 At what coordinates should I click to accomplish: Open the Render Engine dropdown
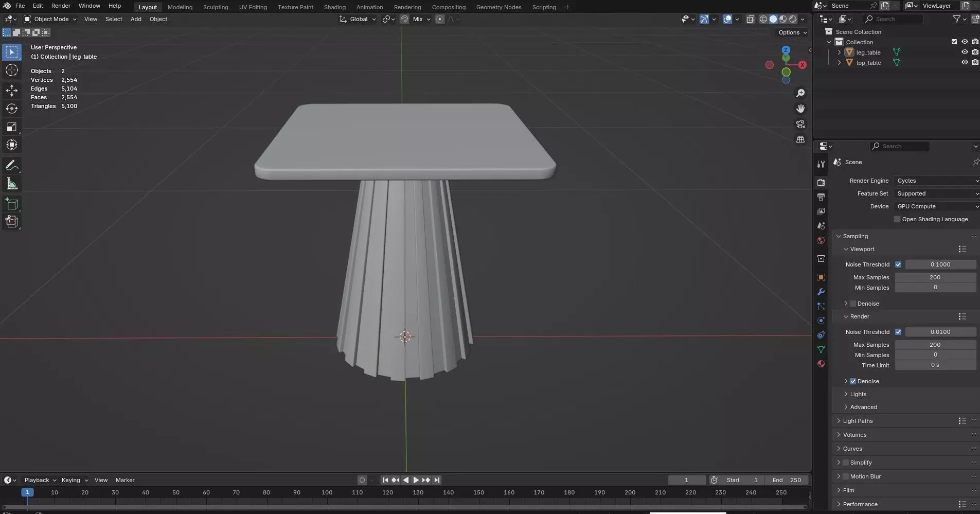coord(936,181)
